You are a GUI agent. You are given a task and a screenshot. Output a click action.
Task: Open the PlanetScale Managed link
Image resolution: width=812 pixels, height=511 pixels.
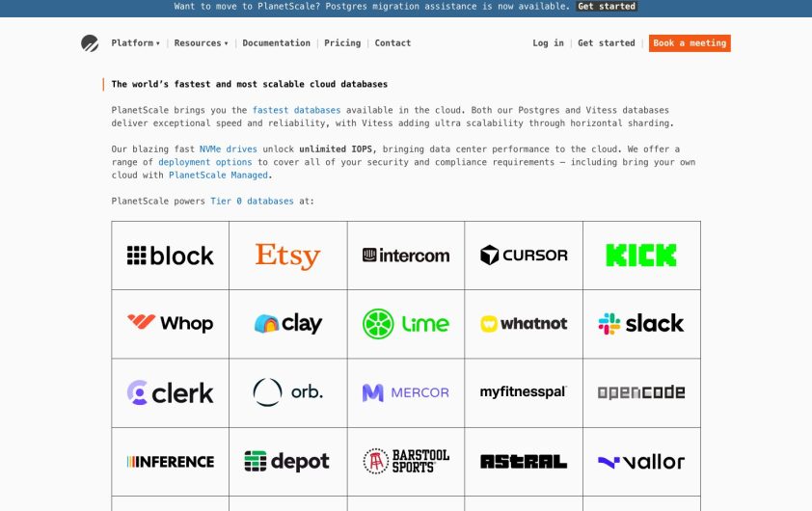(x=218, y=175)
